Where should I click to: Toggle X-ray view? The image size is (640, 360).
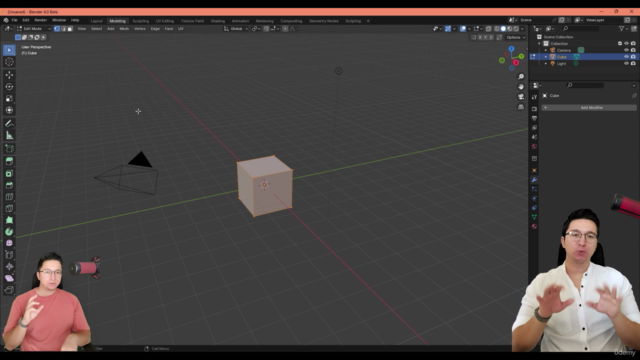click(489, 29)
